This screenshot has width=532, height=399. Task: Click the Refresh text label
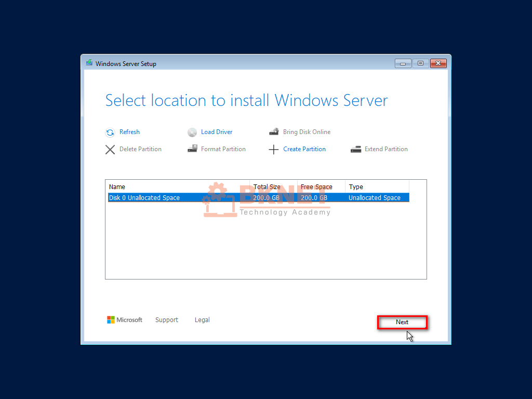click(x=129, y=132)
